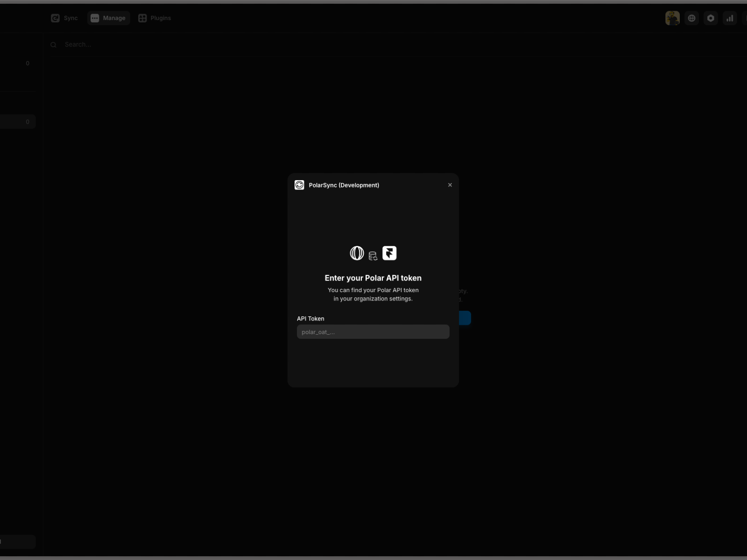Click the blue button behind the dialog
The width and height of the screenshot is (747, 560).
(465, 318)
